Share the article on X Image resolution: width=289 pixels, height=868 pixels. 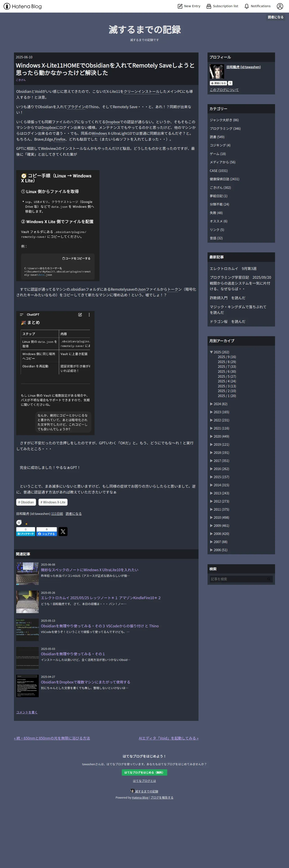63,532
